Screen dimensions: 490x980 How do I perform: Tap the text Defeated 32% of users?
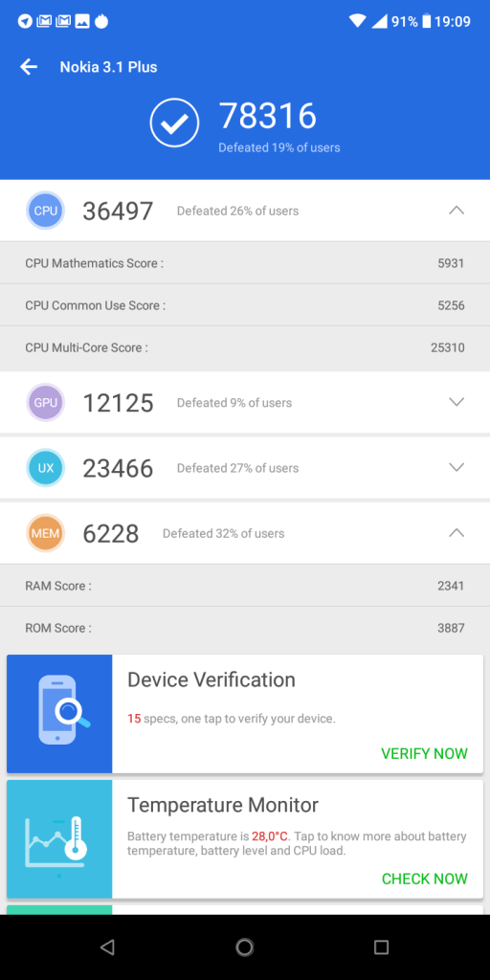coord(224,534)
